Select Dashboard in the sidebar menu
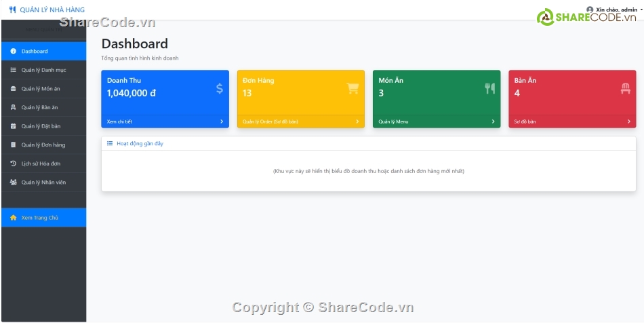This screenshot has height=323, width=644. (x=43, y=52)
